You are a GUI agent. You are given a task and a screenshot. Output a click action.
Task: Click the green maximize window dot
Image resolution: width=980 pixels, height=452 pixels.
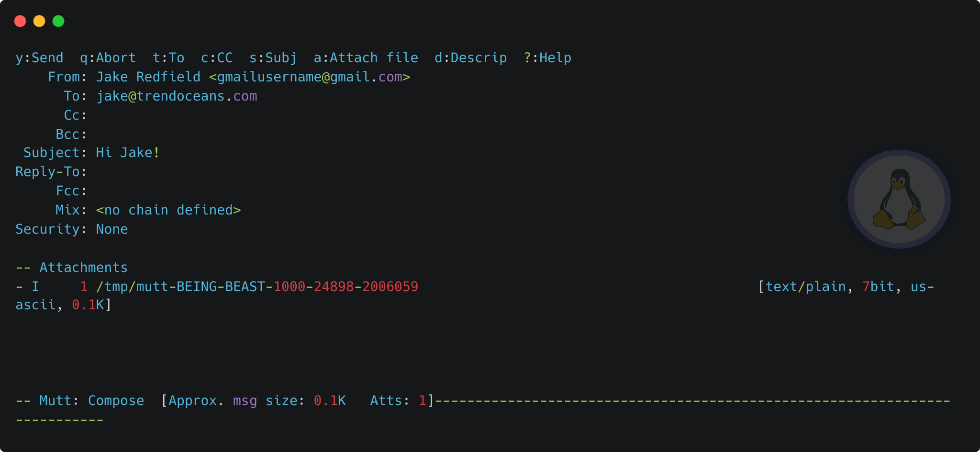[58, 21]
